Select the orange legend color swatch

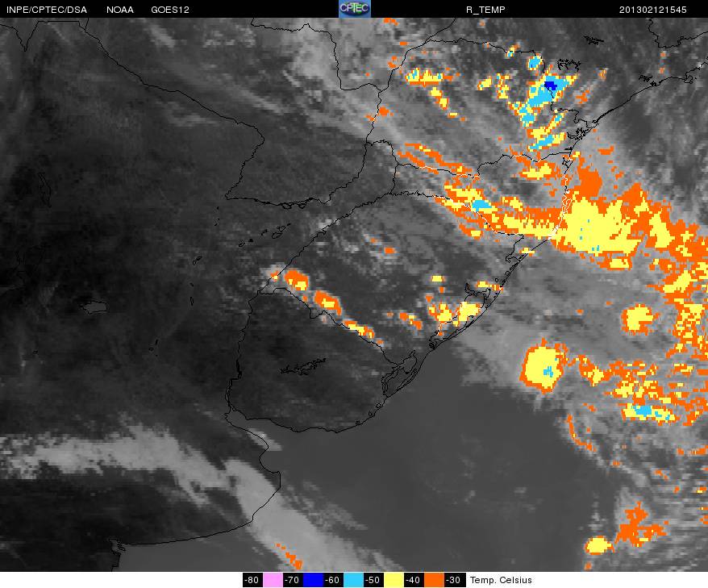434,580
